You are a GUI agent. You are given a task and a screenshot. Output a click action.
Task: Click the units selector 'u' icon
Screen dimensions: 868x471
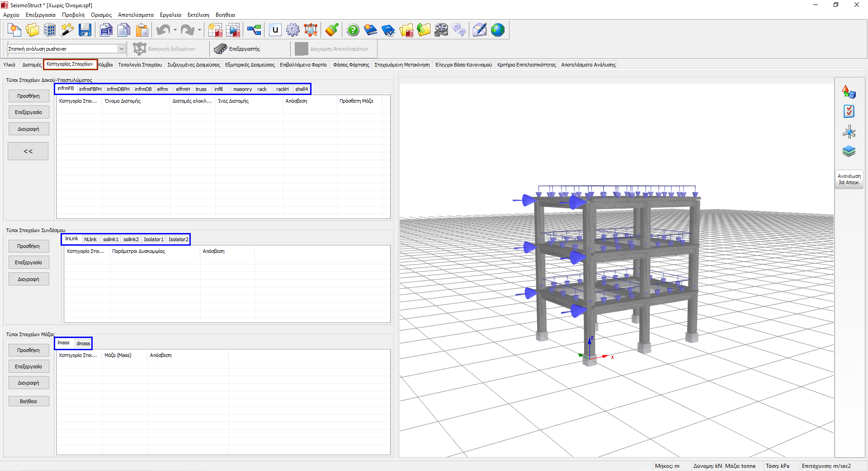click(275, 30)
